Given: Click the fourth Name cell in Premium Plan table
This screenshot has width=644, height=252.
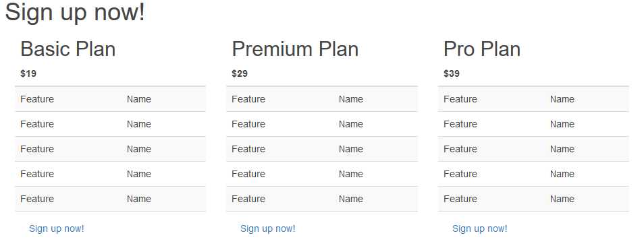Looking at the screenshot, I should [x=351, y=174].
